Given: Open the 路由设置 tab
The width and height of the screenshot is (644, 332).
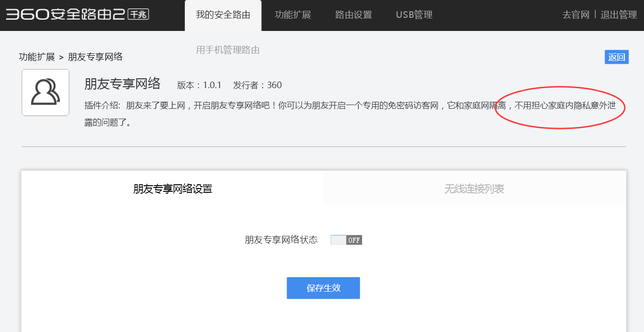Looking at the screenshot, I should [x=354, y=15].
